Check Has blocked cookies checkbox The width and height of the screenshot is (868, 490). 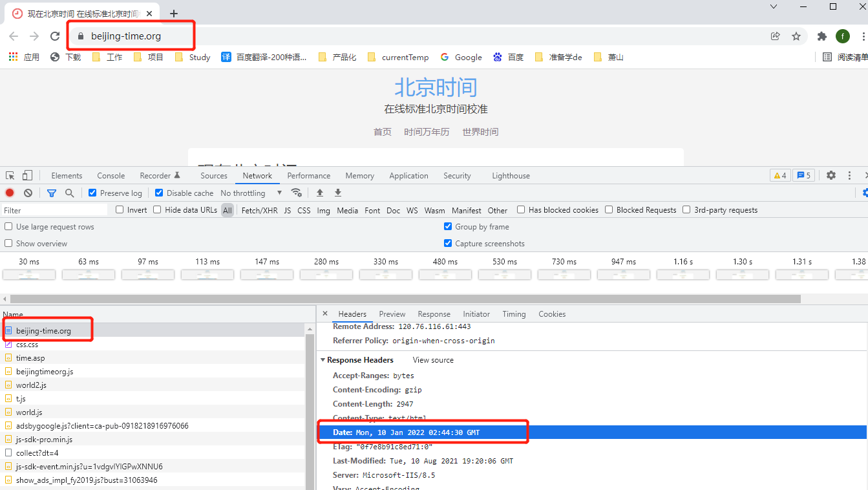click(x=521, y=209)
